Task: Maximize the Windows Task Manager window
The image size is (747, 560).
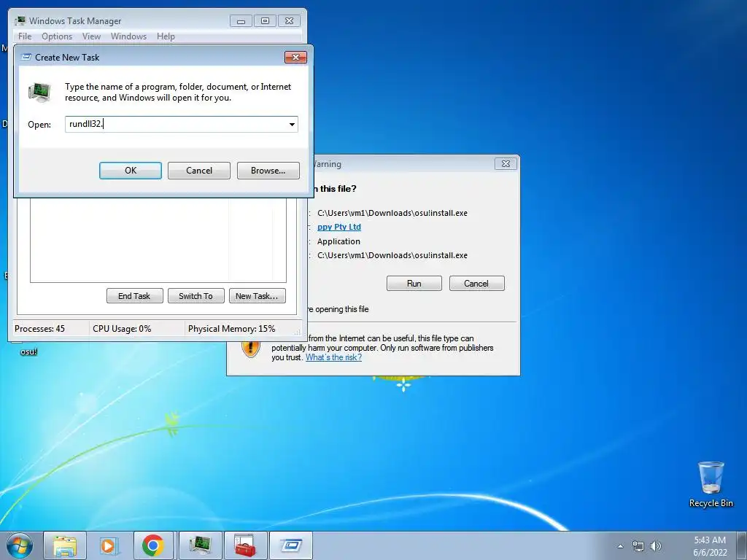Action: click(x=265, y=21)
